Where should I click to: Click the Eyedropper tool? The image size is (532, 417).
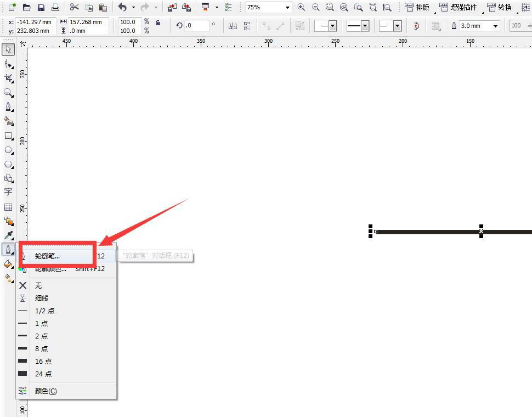8,235
